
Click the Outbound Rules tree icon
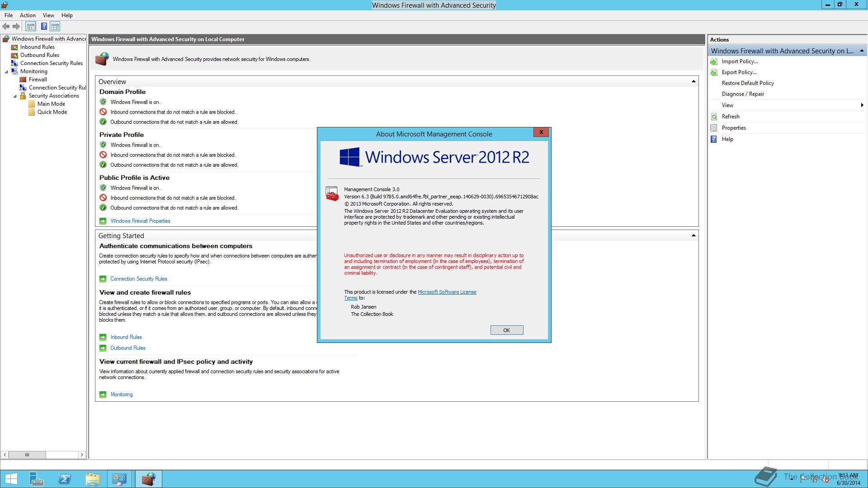click(14, 55)
